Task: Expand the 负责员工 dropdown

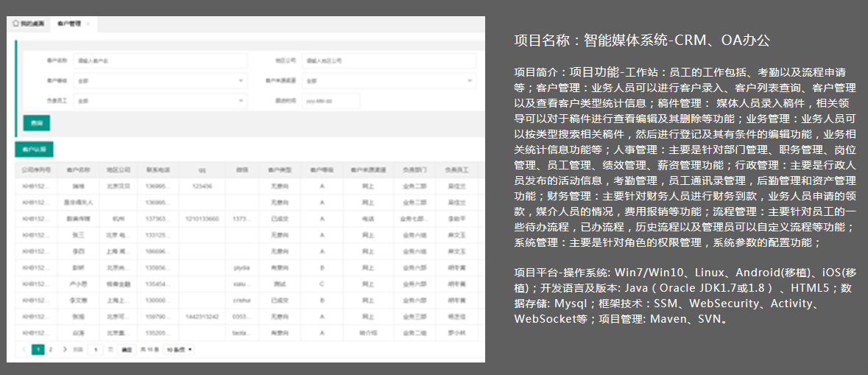Action: coord(160,100)
